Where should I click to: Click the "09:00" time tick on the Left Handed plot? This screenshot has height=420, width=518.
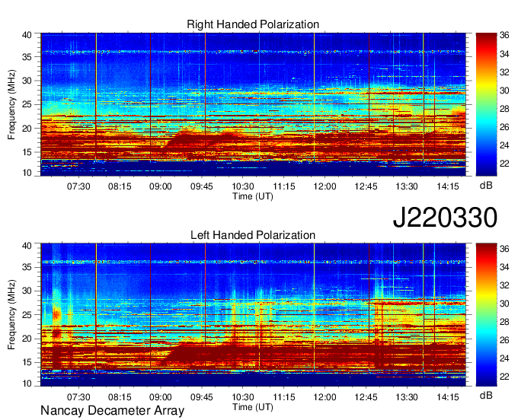pyautogui.click(x=161, y=397)
